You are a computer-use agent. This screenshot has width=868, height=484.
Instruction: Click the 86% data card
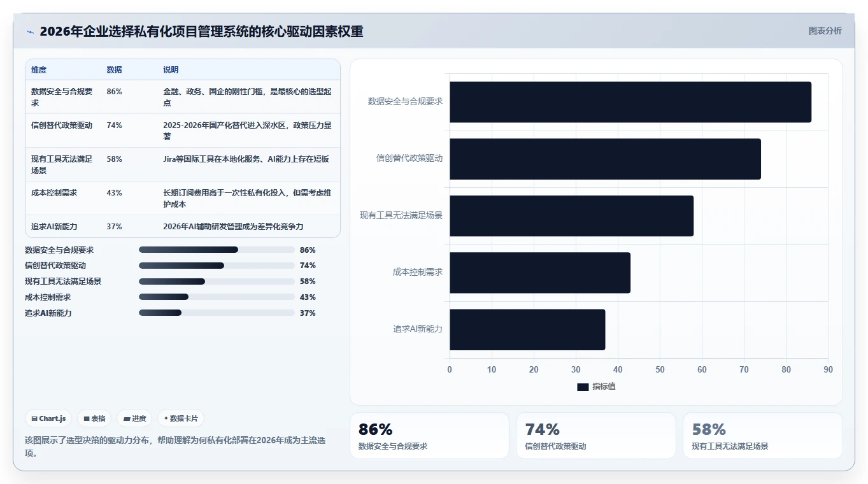coord(429,436)
